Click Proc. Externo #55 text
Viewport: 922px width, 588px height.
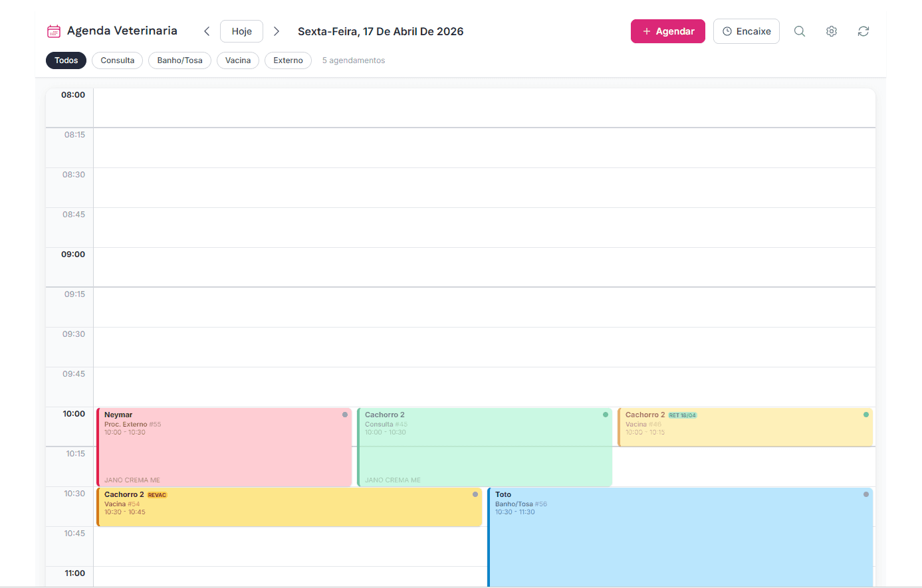(133, 425)
